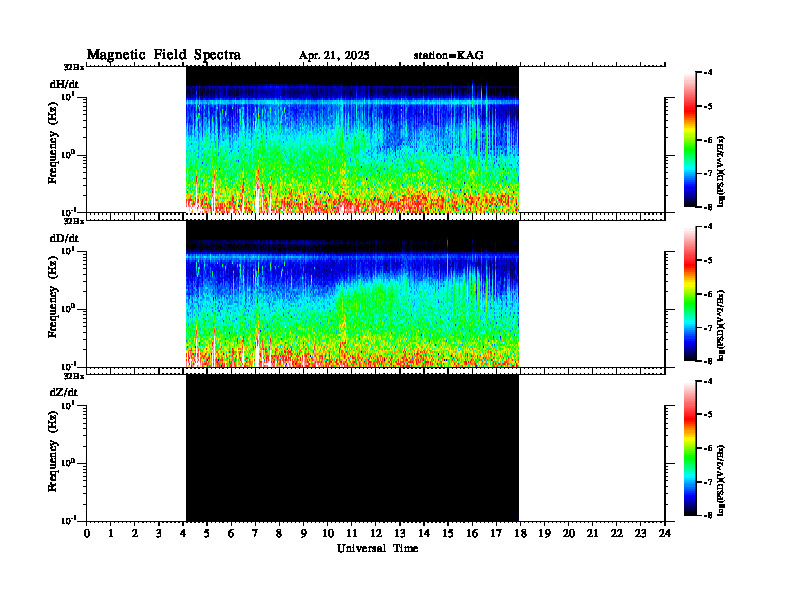Image resolution: width=792 pixels, height=612 pixels.
Task: Click hour "2" on the Universal Time axis
Action: pos(135,534)
